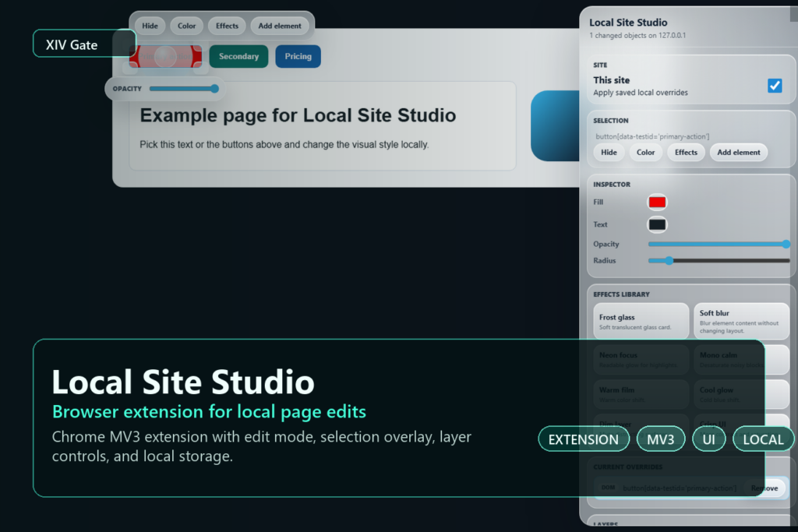Image resolution: width=798 pixels, height=532 pixels.
Task: Click the floating OPACITY slider handle
Action: pos(215,89)
